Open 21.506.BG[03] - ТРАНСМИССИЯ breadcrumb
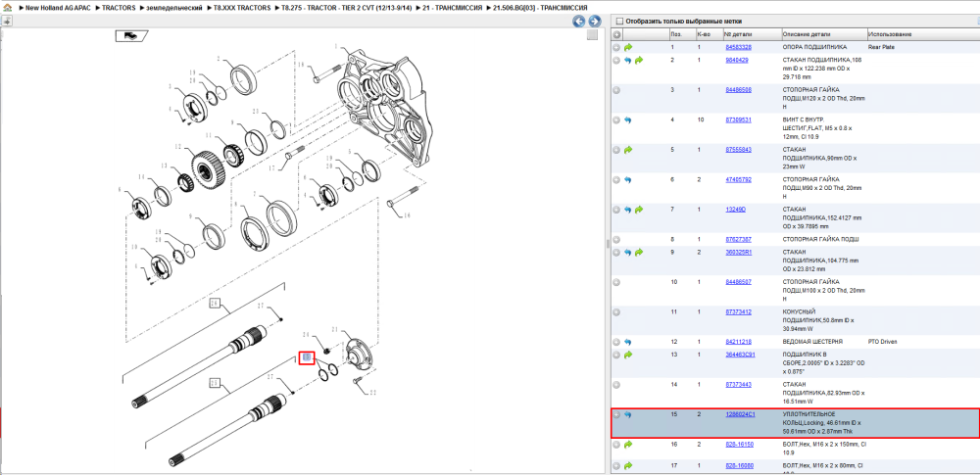The image size is (980, 475). click(x=540, y=8)
